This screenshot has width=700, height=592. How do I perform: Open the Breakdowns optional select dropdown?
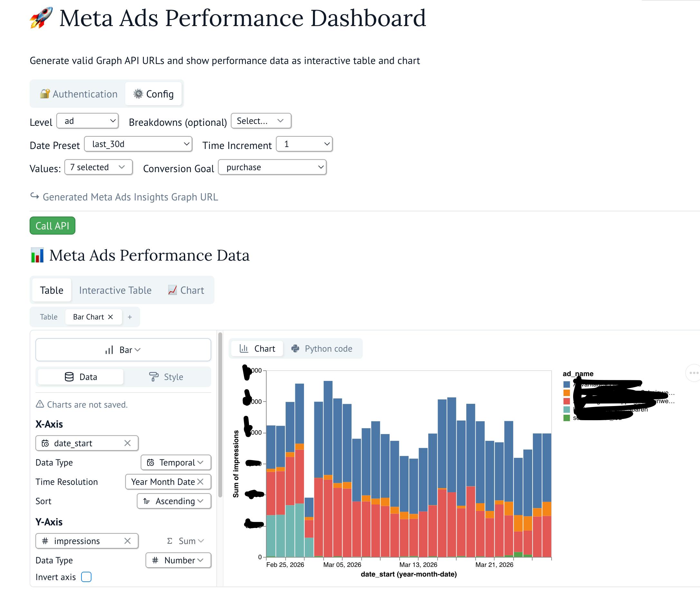pos(261,121)
